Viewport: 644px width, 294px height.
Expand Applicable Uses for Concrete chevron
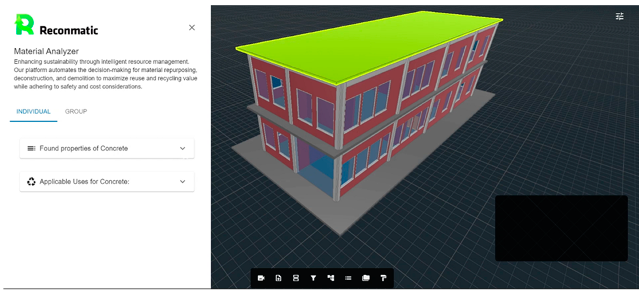point(183,182)
